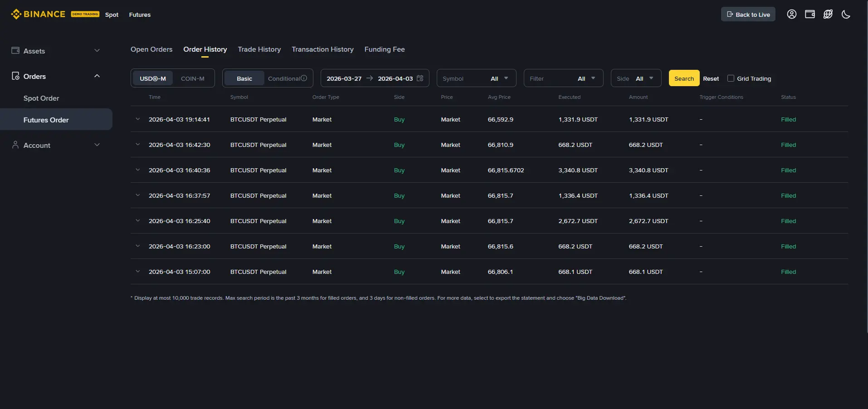Select the USD©-M toggle
The image size is (868, 409).
tap(153, 78)
